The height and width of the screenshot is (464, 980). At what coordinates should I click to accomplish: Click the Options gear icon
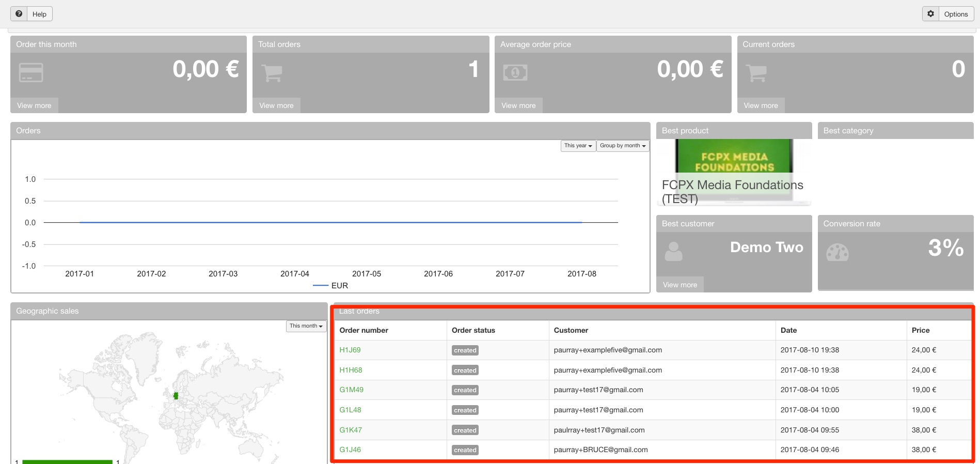930,14
